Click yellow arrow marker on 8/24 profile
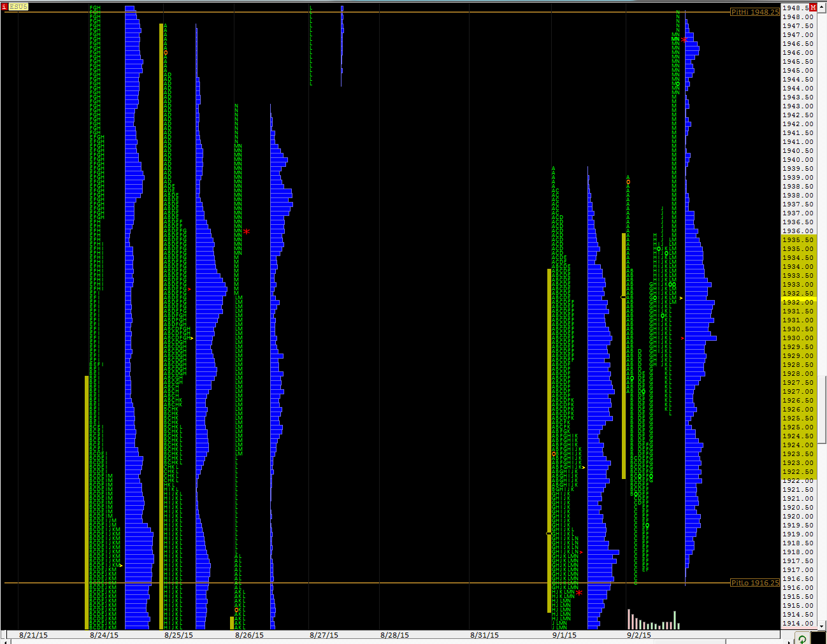This screenshot has height=644, width=827. point(120,566)
